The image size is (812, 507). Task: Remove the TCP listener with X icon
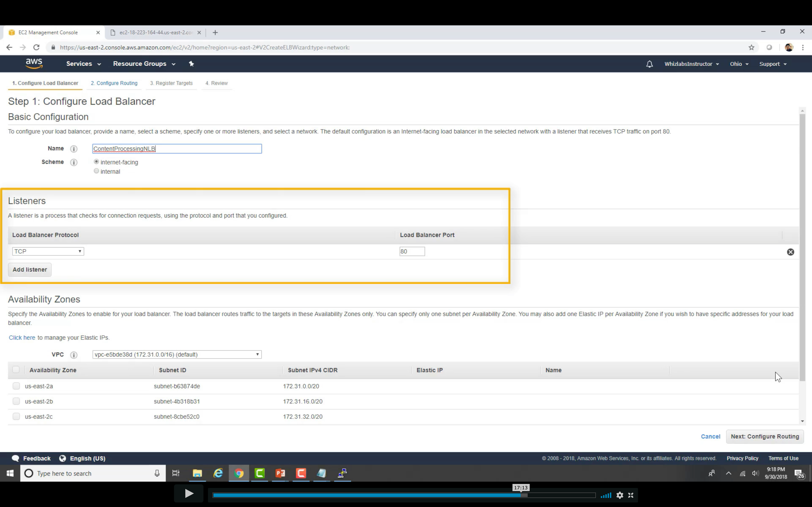pyautogui.click(x=790, y=252)
